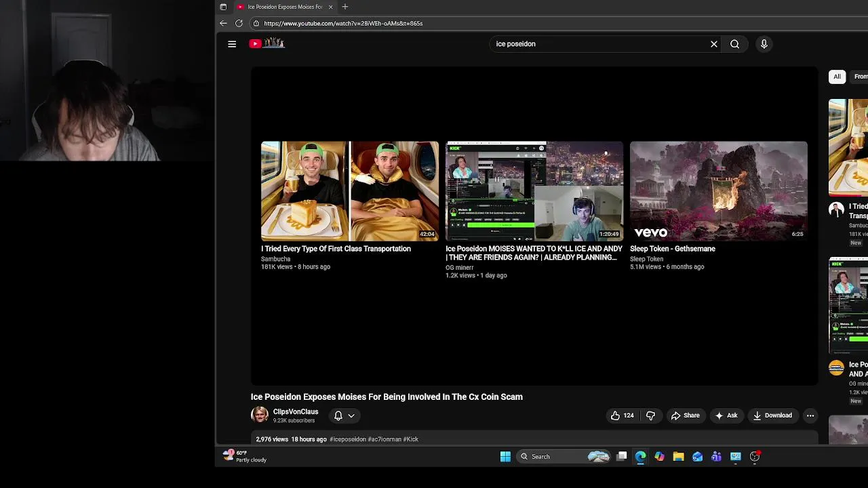868x488 pixels.
Task: Click the sidebar OG minerr channel avatar
Action: click(836, 368)
